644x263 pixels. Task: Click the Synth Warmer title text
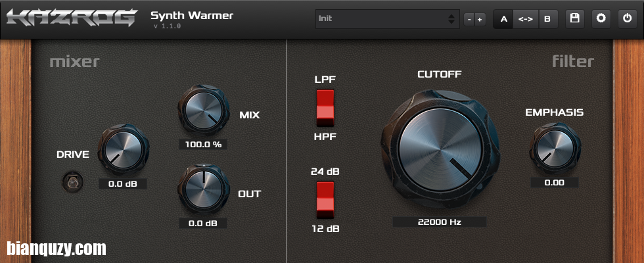(x=192, y=16)
